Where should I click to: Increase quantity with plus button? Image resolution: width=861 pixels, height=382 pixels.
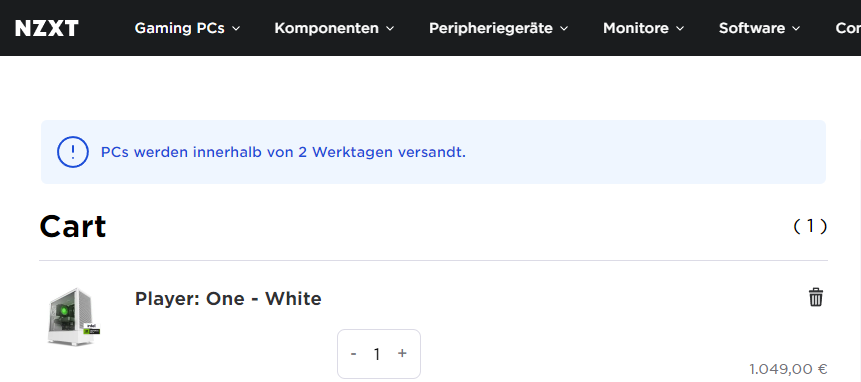402,353
